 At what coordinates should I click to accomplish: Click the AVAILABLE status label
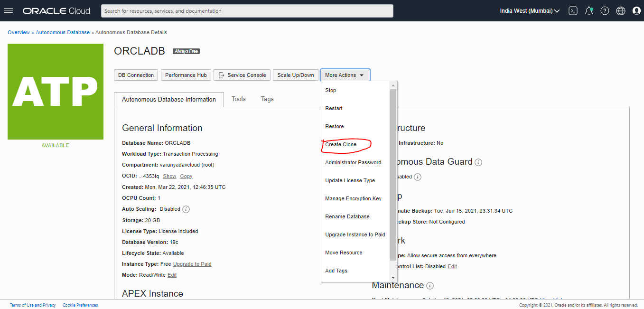[x=56, y=145]
